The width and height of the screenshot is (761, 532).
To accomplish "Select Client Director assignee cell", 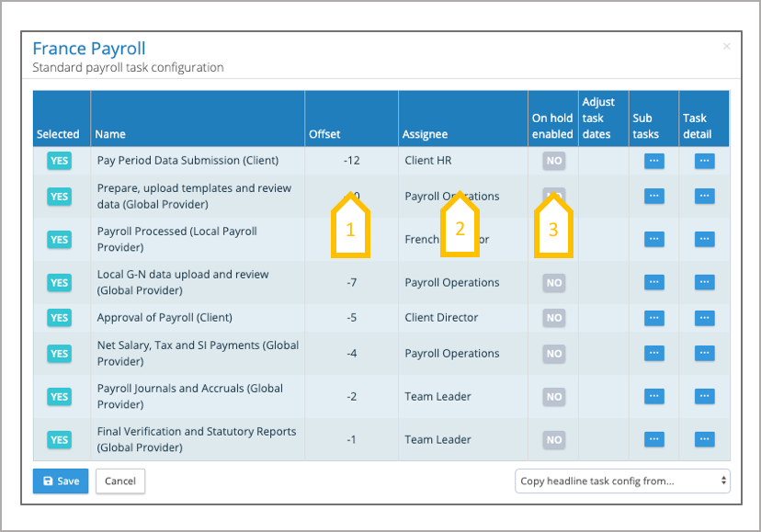I will 441,318.
